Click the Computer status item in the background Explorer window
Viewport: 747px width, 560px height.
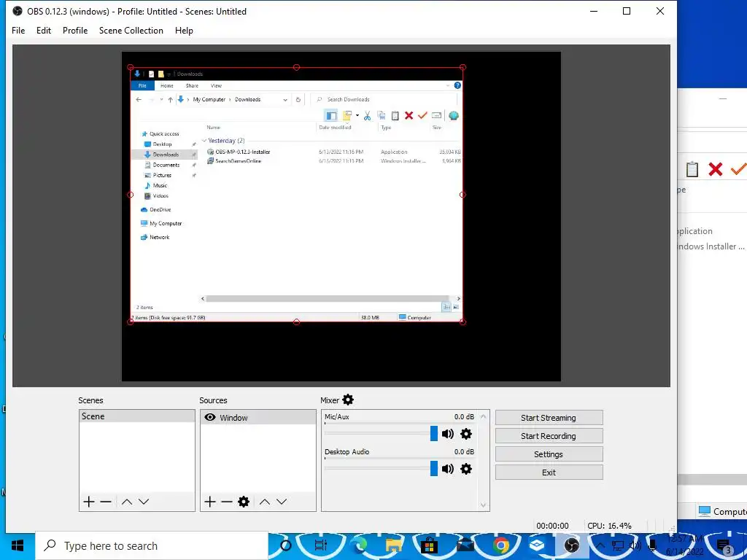coord(722,511)
